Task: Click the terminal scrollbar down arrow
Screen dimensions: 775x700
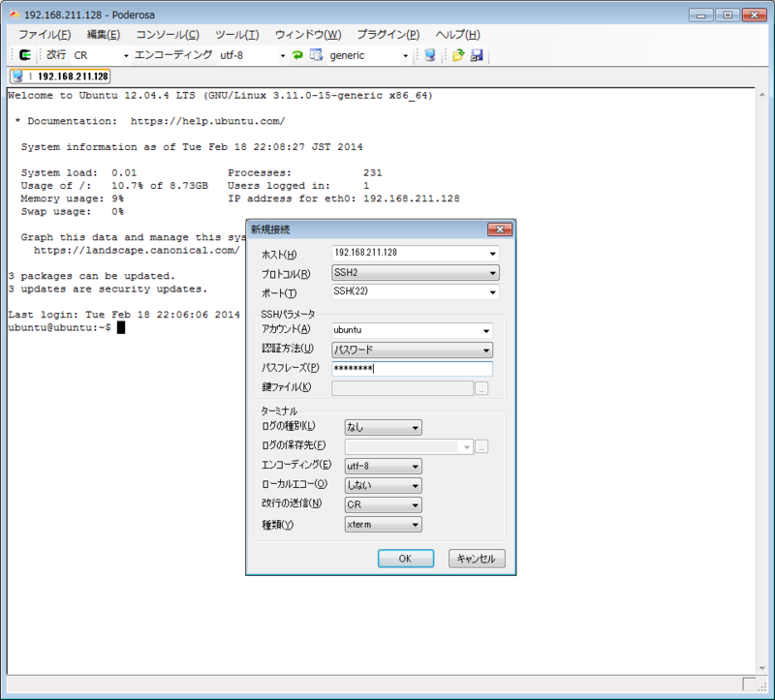Action: click(x=761, y=668)
